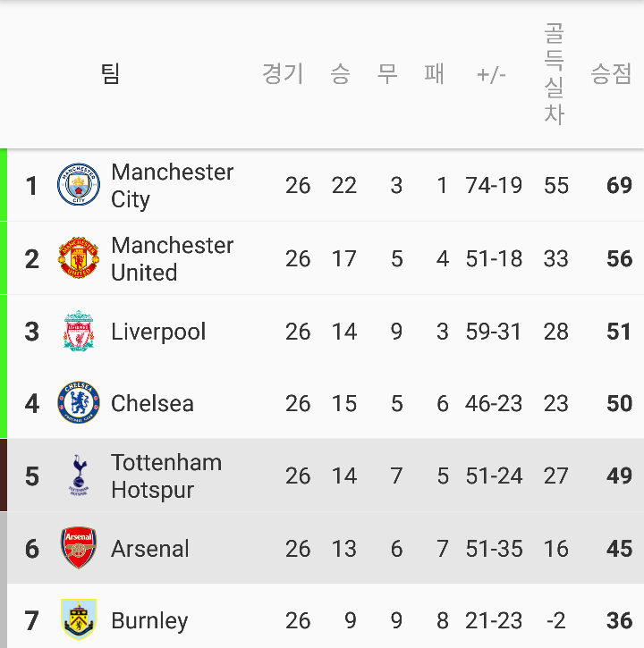The width and height of the screenshot is (644, 648).
Task: Click the Tottenham Hotspur team name
Action: tap(166, 475)
